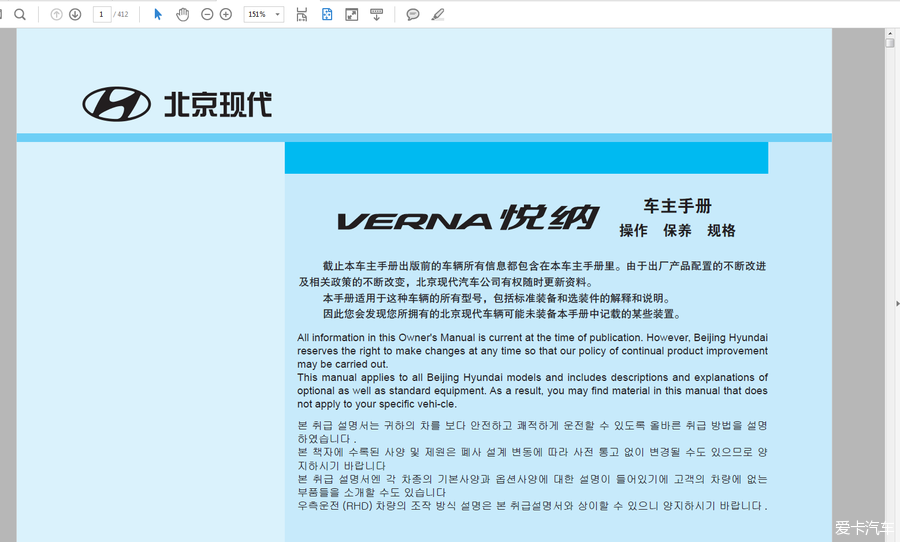Select the highlighter pen tool
Viewport: 900px width, 542px height.
tap(437, 14)
